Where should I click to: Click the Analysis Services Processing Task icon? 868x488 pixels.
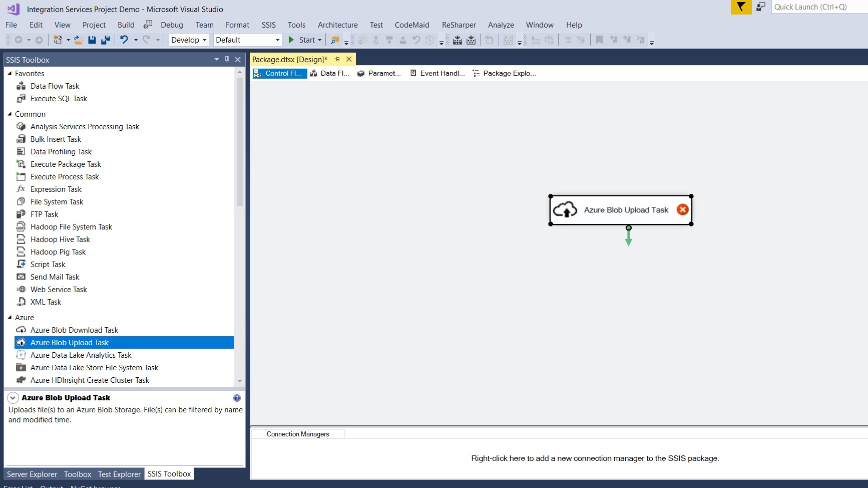point(21,127)
